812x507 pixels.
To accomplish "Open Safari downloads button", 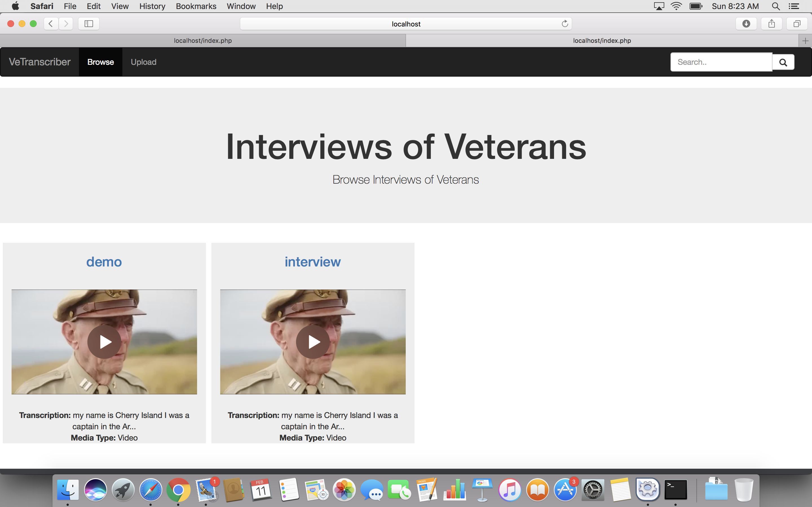I will tap(746, 24).
